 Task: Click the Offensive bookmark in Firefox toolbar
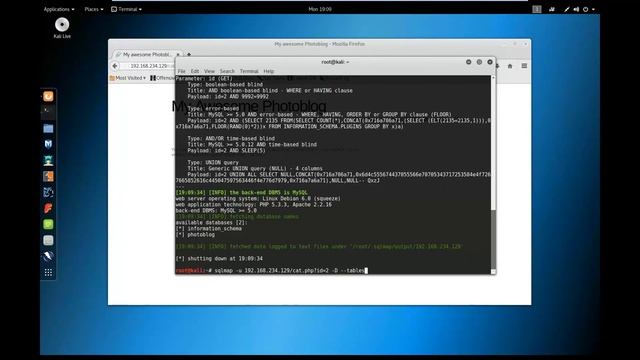tap(162, 78)
